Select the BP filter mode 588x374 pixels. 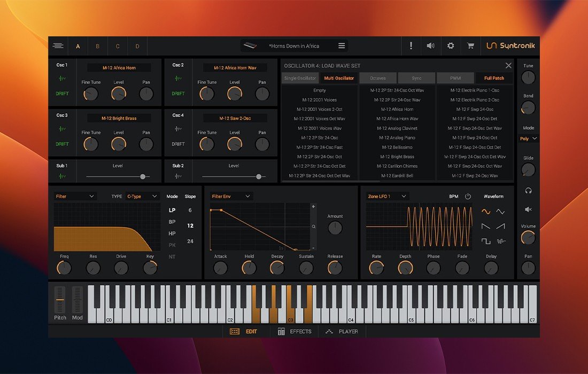coord(172,222)
